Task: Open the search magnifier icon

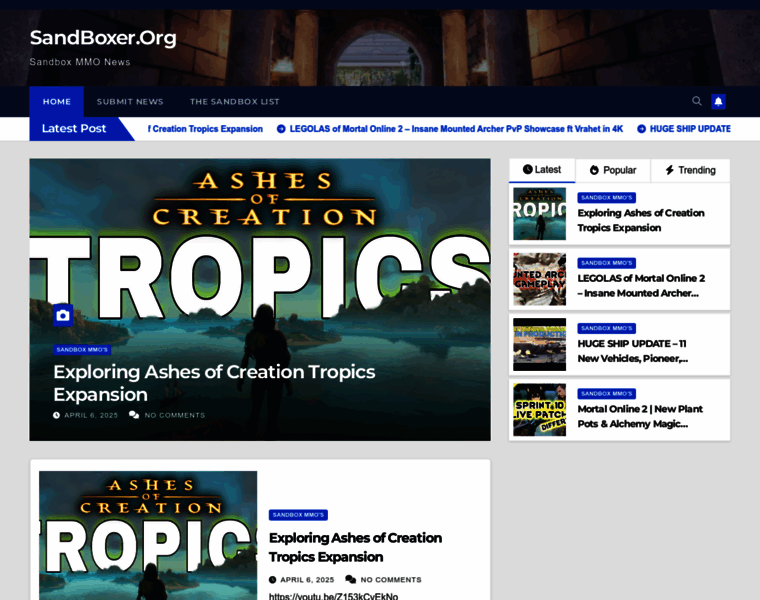Action: 697,101
